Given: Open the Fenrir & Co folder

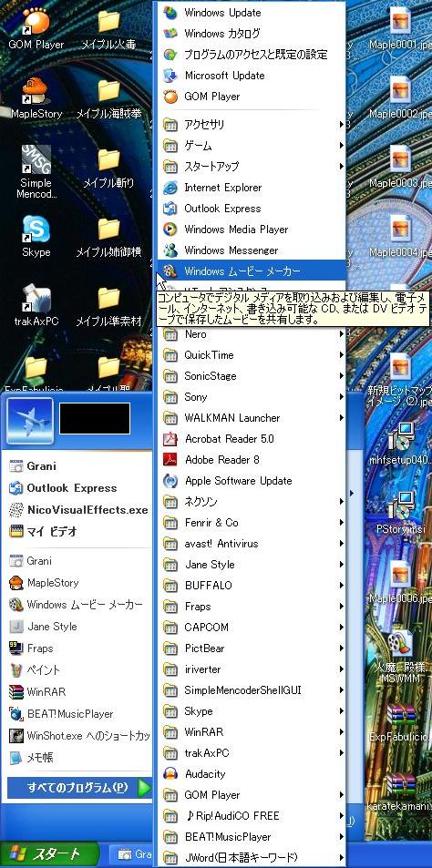Looking at the screenshot, I should click(252, 523).
